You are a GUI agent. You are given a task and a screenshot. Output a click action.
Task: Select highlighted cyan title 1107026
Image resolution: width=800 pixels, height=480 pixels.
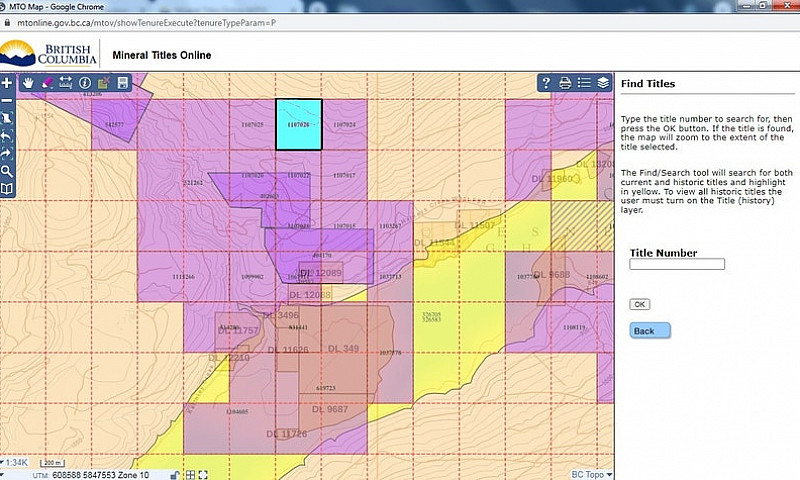click(299, 124)
